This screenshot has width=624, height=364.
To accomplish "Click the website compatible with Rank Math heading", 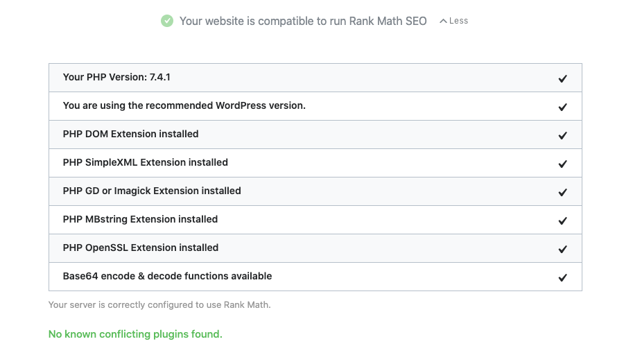I will point(304,21).
